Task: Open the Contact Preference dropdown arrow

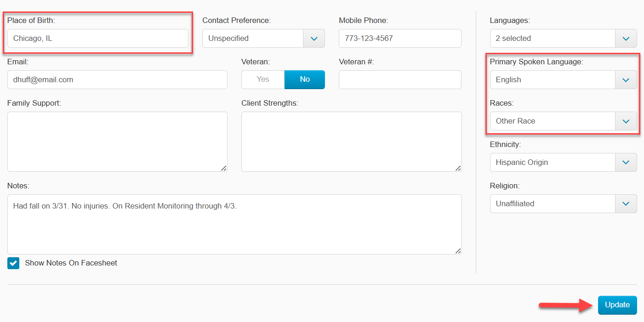Action: (314, 39)
